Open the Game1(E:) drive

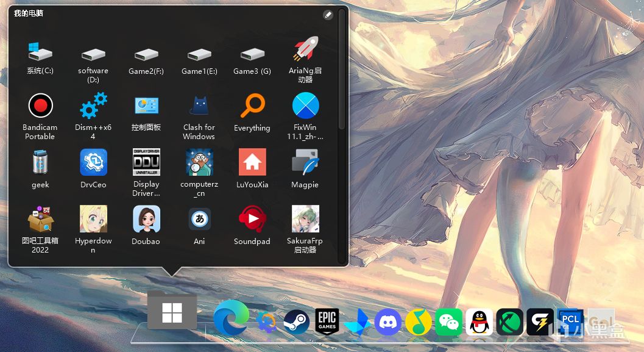[x=199, y=55]
